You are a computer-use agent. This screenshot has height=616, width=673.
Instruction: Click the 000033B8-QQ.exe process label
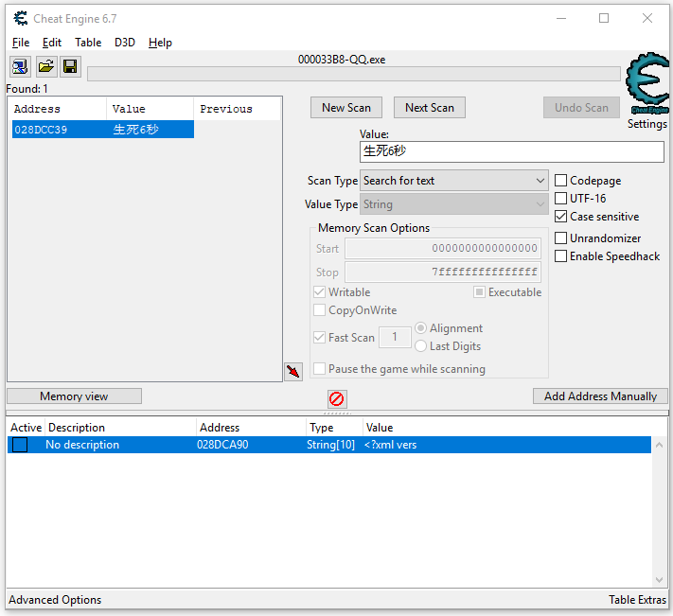(x=342, y=60)
